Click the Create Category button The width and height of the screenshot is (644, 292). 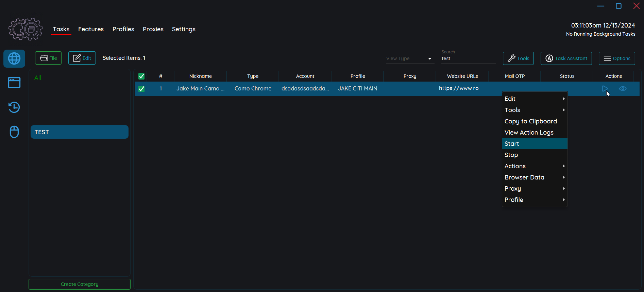(80, 284)
